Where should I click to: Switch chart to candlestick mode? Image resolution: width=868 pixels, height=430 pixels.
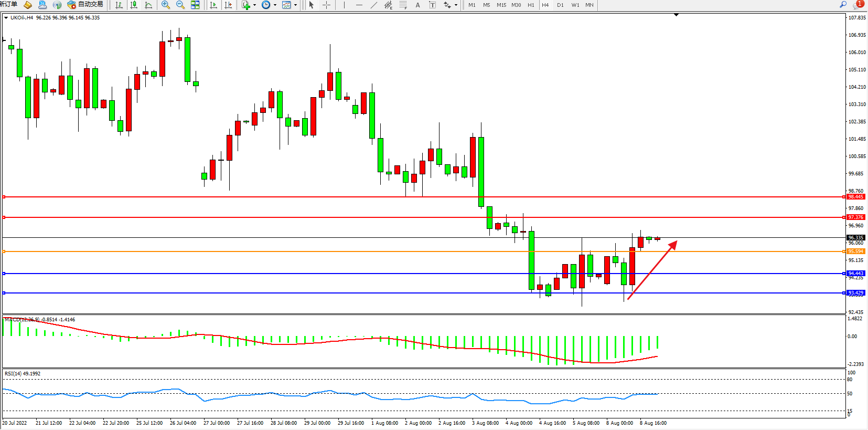point(134,5)
